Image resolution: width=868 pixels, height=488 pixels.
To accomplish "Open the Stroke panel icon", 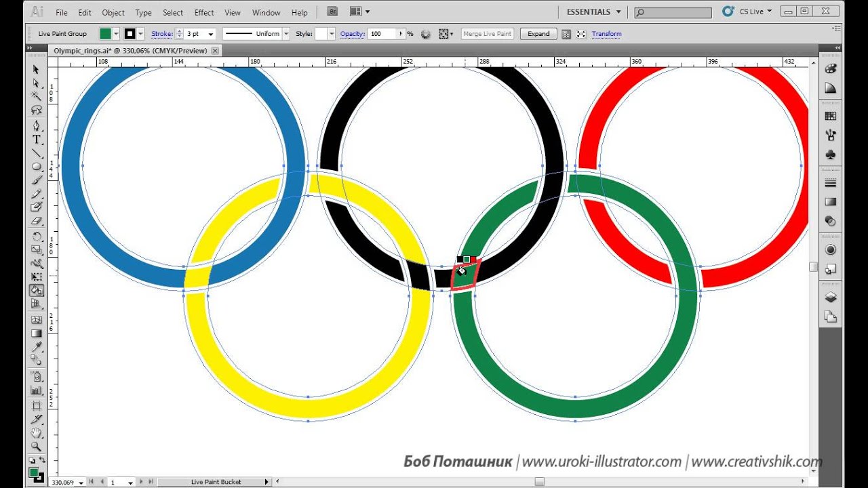I will coord(830,183).
